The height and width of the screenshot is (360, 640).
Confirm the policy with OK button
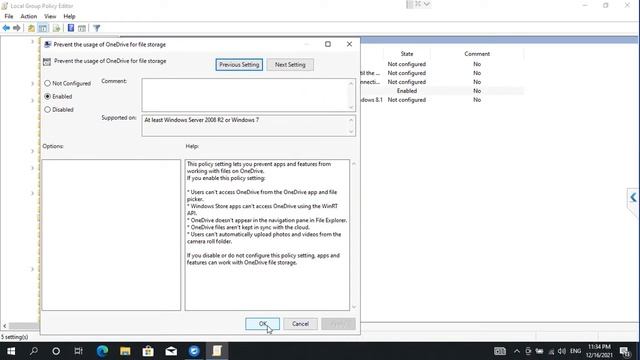point(262,324)
